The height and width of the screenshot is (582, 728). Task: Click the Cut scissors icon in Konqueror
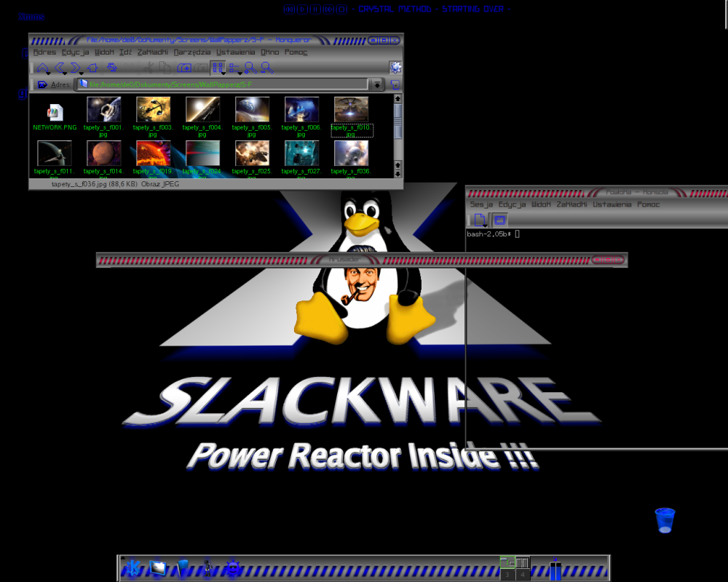pos(149,68)
